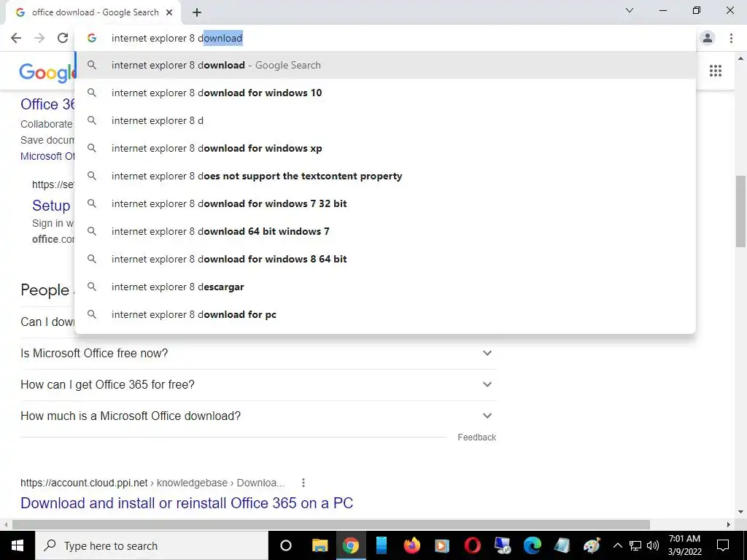Launch Firefox from the taskbar
Image resolution: width=747 pixels, height=560 pixels.
411,545
